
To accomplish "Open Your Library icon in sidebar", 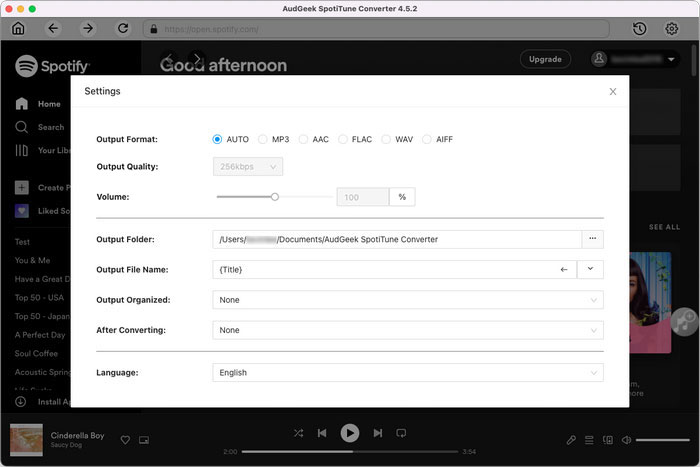I will pos(21,150).
